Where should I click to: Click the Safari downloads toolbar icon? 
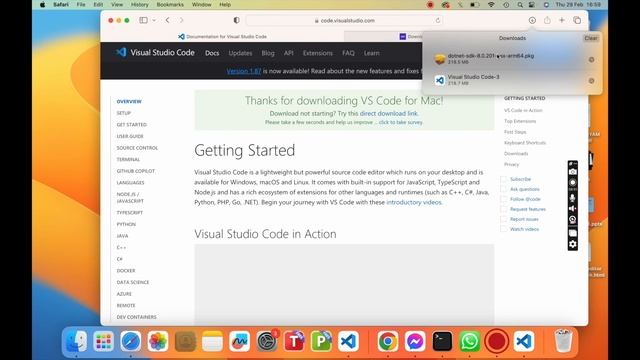[532, 20]
